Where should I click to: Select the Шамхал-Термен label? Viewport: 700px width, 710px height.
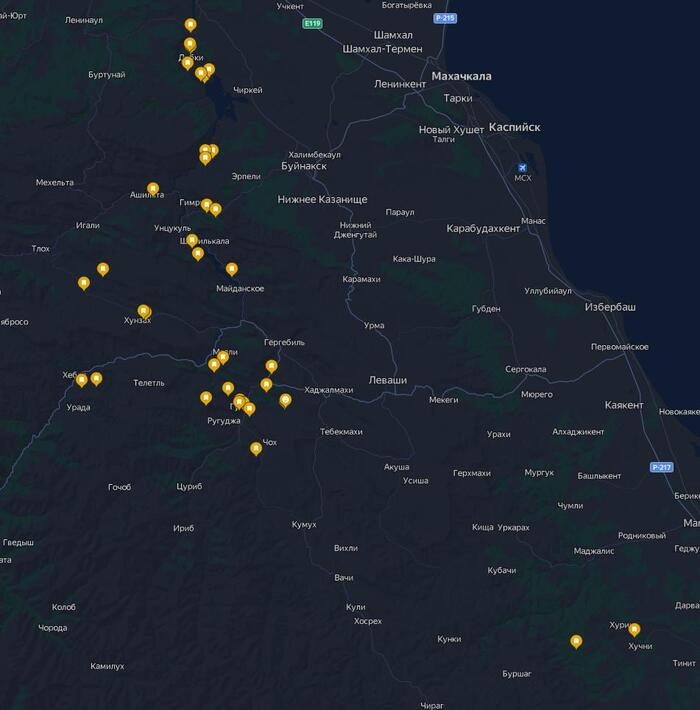pyautogui.click(x=382, y=49)
